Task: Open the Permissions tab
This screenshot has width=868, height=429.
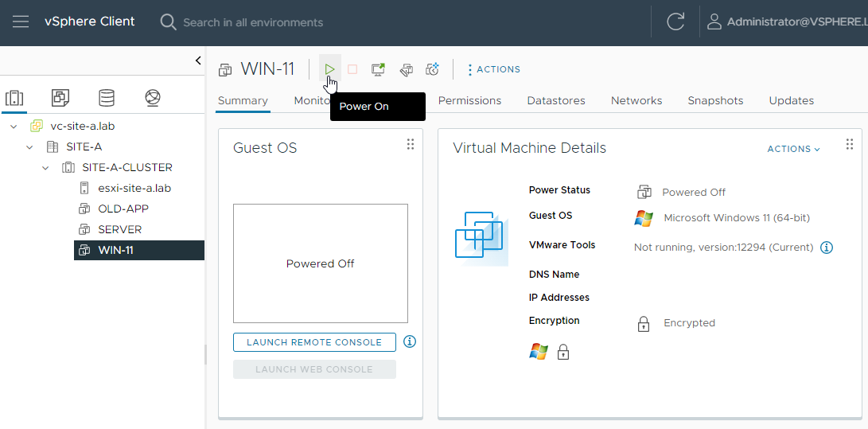Action: (x=469, y=101)
